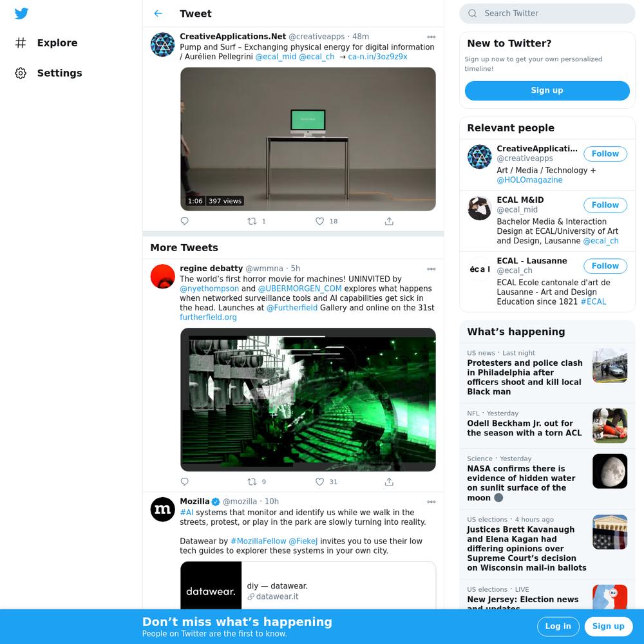Retweet regine debatty's tweet
644x644 pixels.
[x=252, y=481]
